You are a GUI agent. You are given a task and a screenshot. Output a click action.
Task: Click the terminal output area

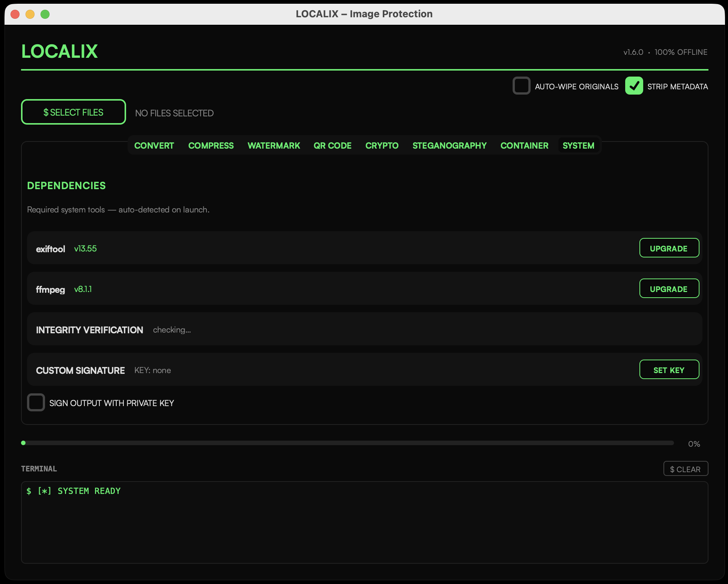[x=364, y=522]
